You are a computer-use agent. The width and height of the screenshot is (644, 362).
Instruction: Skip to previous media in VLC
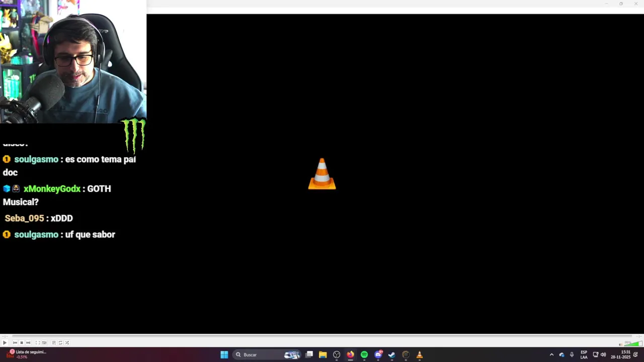coord(15,342)
